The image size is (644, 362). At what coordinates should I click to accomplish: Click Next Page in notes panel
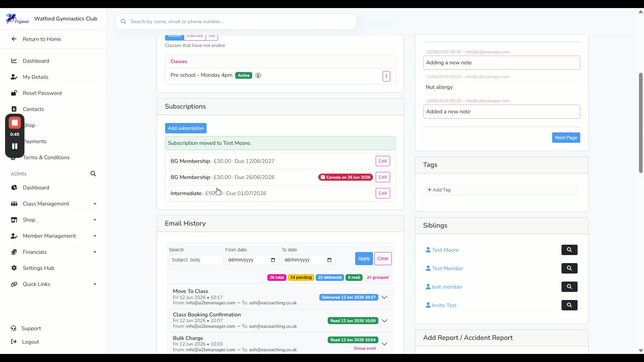pos(566,137)
